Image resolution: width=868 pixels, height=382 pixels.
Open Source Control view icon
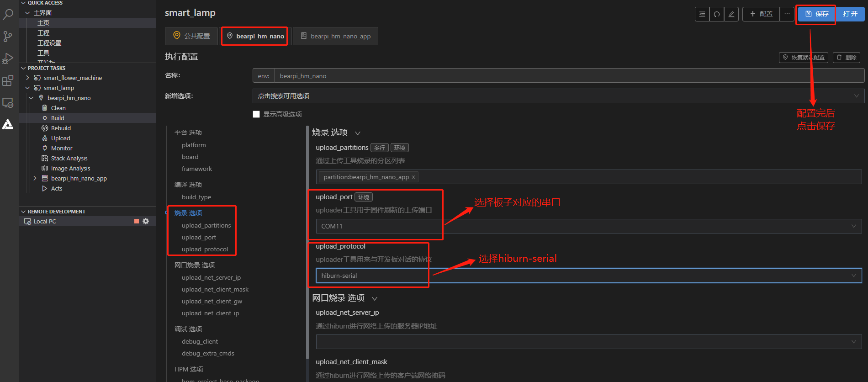tap(8, 37)
